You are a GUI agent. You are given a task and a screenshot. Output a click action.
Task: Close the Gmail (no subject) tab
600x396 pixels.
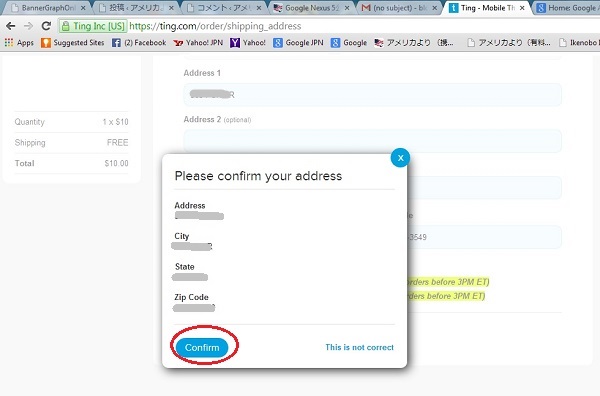[x=435, y=8]
